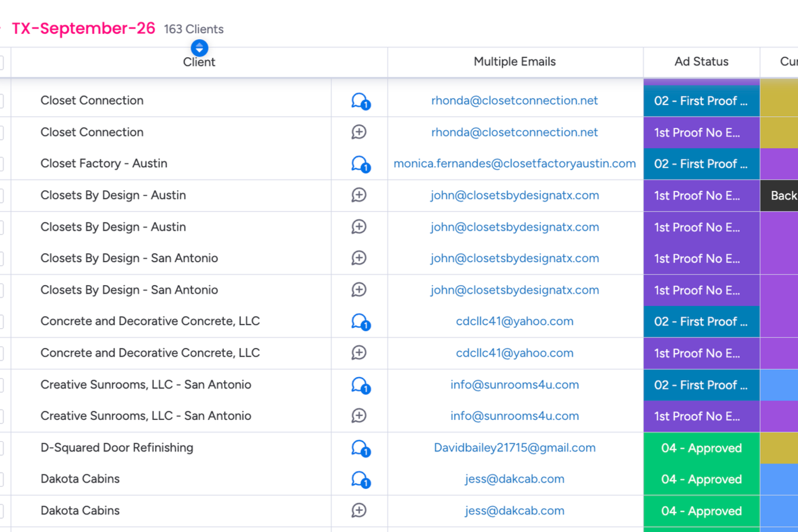This screenshot has width=798, height=532.
Task: Open monica.fernandes@closetfactoryaustin.com email link
Action: [515, 163]
